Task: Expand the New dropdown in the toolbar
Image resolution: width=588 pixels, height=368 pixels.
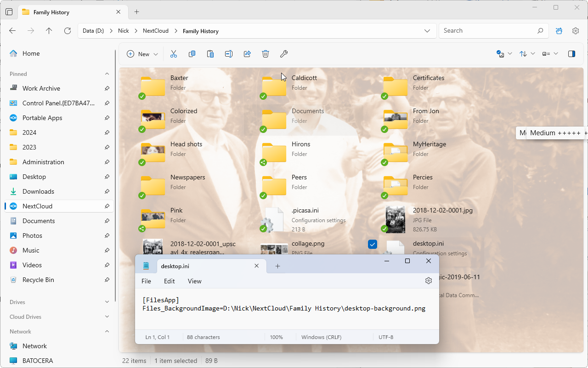Action: (156, 54)
